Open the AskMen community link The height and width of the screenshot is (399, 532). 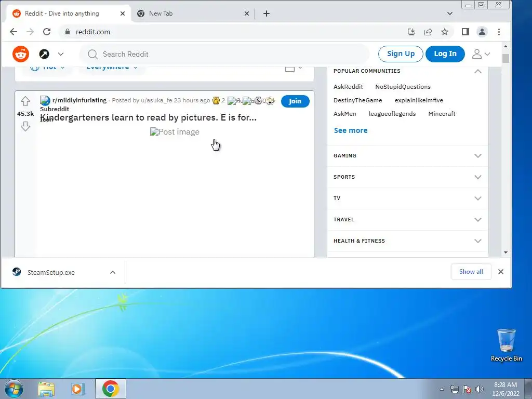point(345,114)
